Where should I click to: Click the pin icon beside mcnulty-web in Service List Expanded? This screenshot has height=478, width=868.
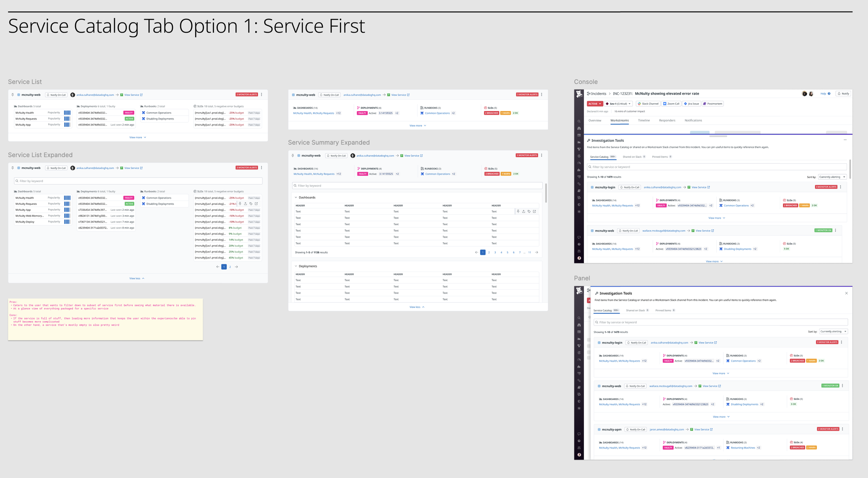pyautogui.click(x=13, y=168)
